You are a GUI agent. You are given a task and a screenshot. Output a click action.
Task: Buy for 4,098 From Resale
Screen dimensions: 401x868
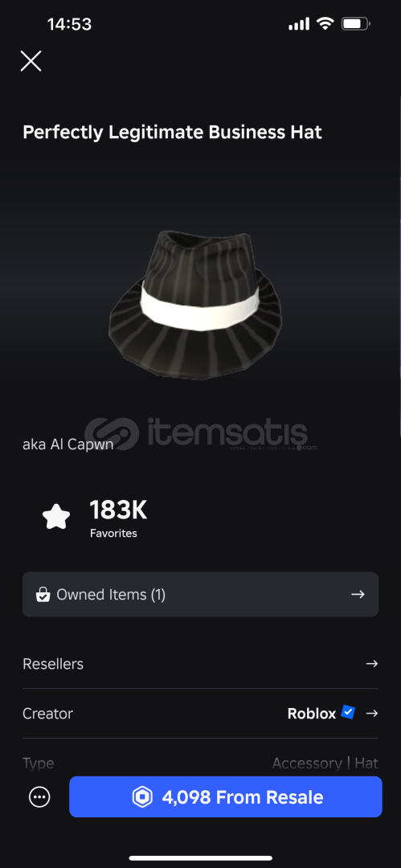[x=226, y=797]
